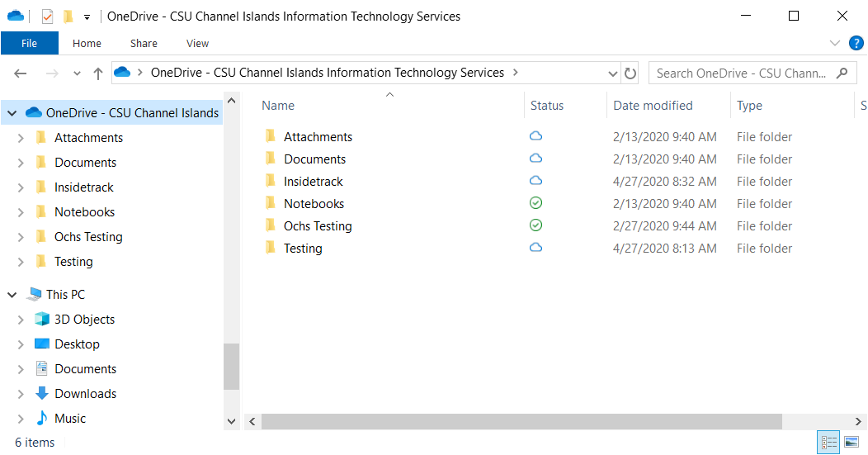Click the Notebooks folder icon in file list
This screenshot has height=455, width=868.
tap(270, 203)
